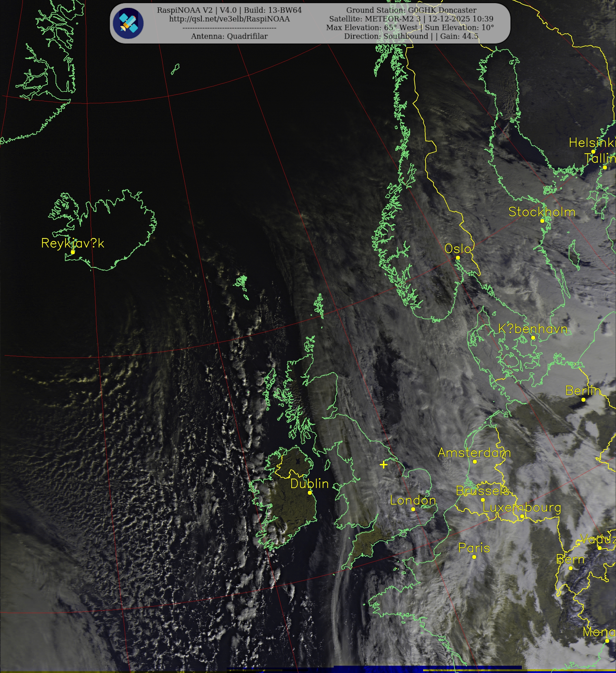Click the yellow cross ground station marker
Image resolution: width=616 pixels, height=673 pixels.
(384, 465)
